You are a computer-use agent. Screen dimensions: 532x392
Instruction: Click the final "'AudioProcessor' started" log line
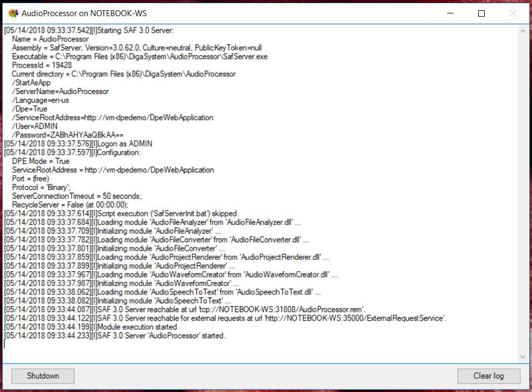pos(161,336)
